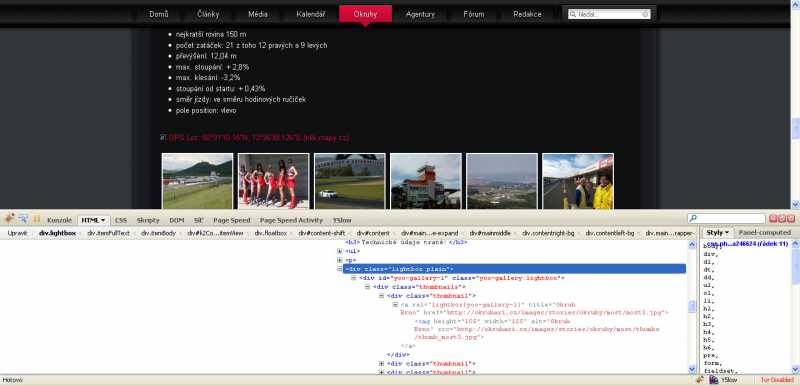Open thumbnail with person in yellow jacket
Screen dimensions: 800x386
pyautogui.click(x=578, y=181)
